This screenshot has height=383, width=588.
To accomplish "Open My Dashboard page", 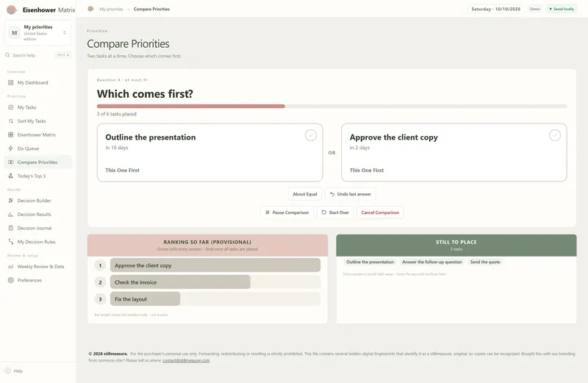I will [x=38, y=82].
